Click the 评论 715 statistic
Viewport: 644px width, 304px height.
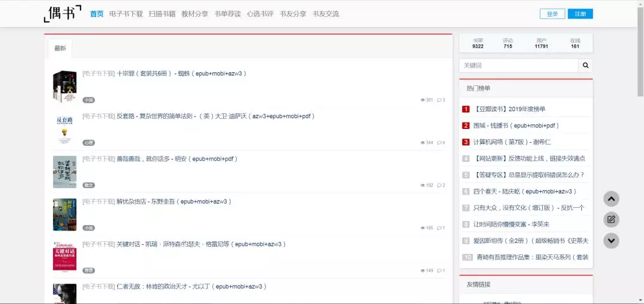click(508, 43)
